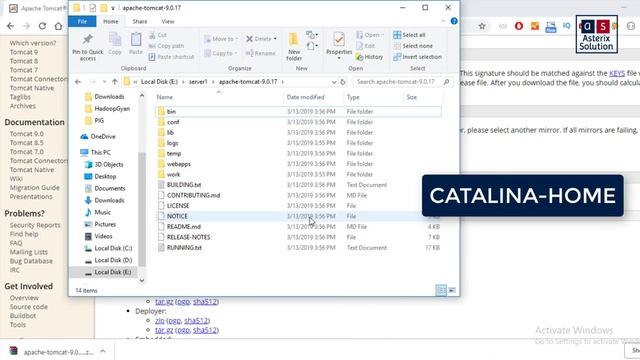Open the File tab in Explorer
Viewport: 640px width, 360px height.
click(82, 21)
